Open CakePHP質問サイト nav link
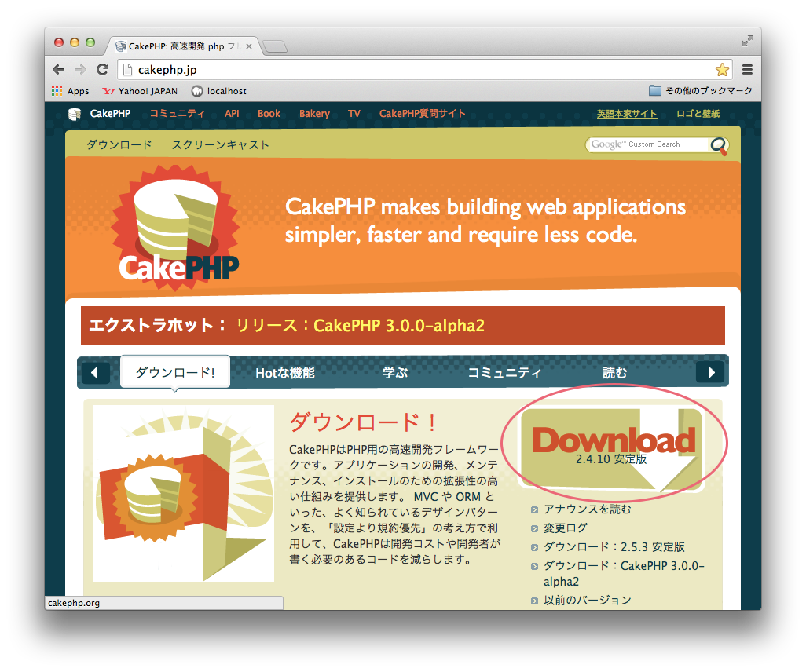The image size is (806, 672). pos(422,114)
